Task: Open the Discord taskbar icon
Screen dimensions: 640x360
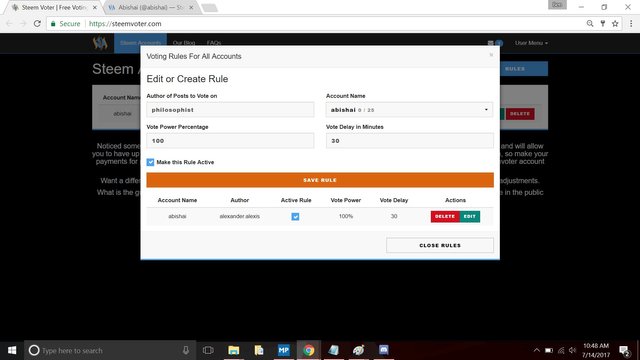Action: tap(384, 350)
